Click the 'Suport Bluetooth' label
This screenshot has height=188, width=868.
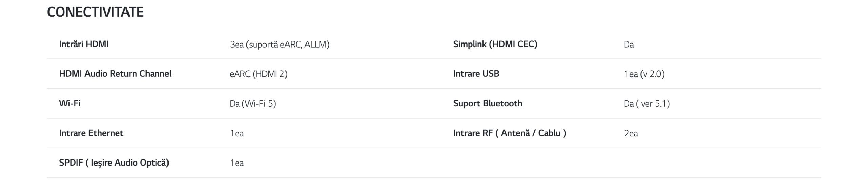click(488, 103)
